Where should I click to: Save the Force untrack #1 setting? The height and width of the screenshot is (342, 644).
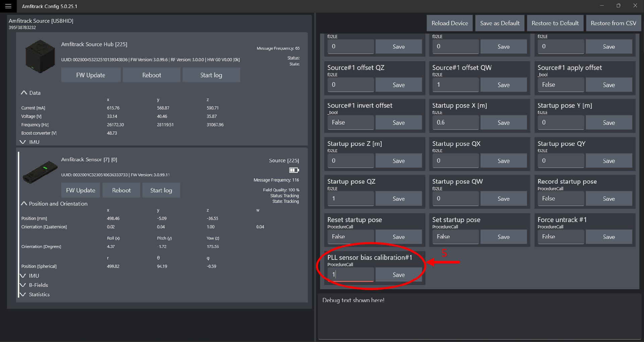pyautogui.click(x=609, y=237)
